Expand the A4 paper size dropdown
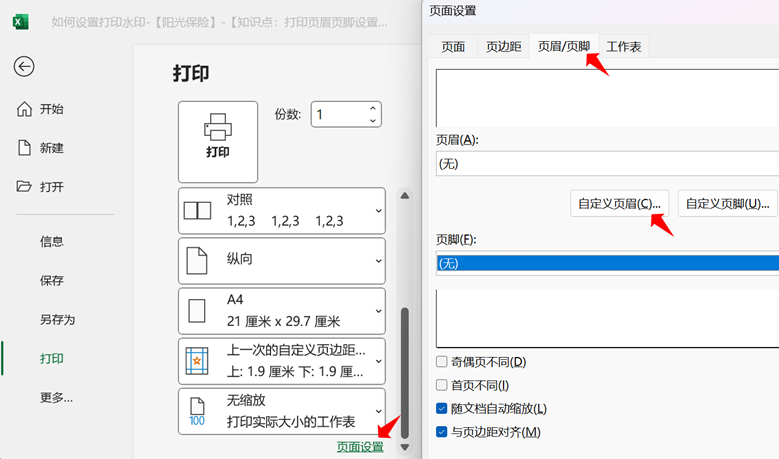The image size is (779, 459). [x=378, y=310]
